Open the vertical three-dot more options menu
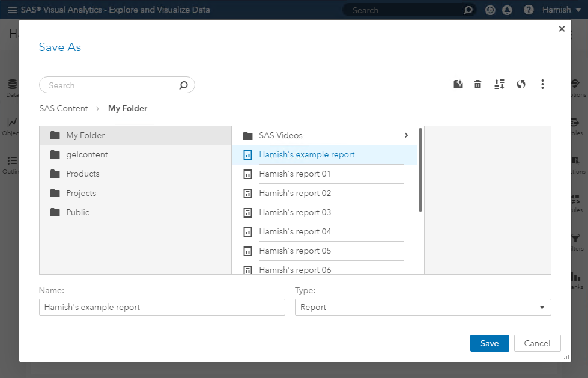Screen dimensions: 588x378 pyautogui.click(x=542, y=85)
